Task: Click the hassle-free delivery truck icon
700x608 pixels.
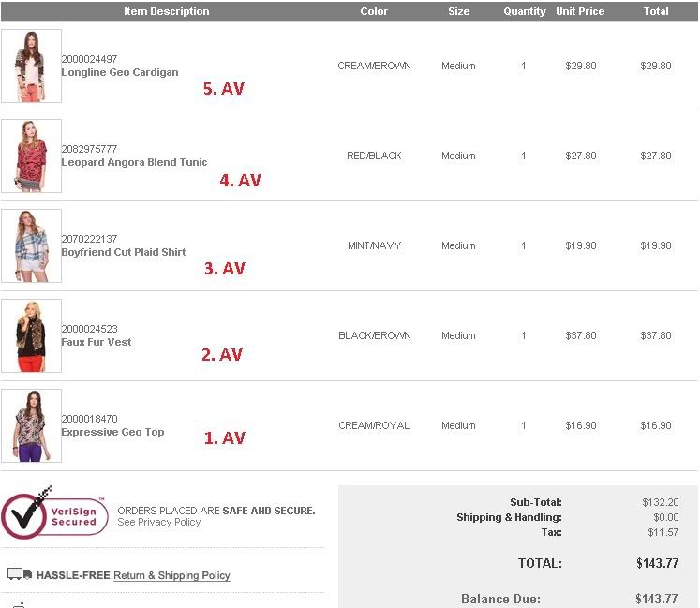Action: coord(20,573)
